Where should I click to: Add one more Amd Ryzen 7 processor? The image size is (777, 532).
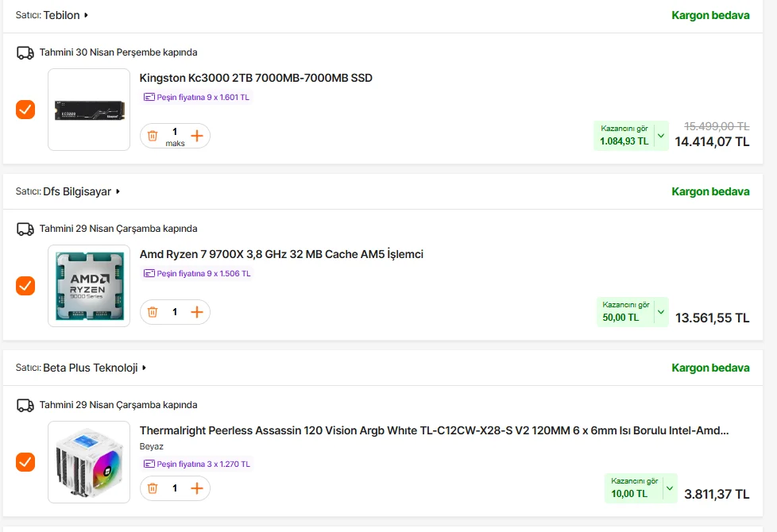(197, 312)
